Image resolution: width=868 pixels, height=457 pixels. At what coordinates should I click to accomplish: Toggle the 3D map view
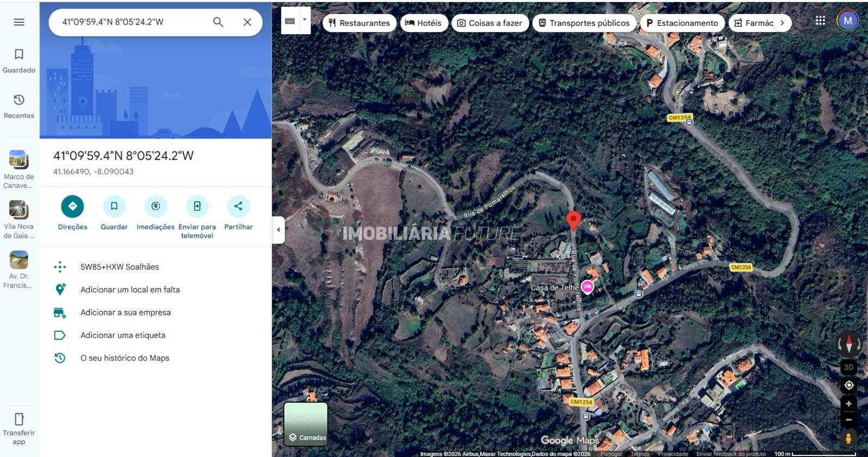pyautogui.click(x=848, y=367)
